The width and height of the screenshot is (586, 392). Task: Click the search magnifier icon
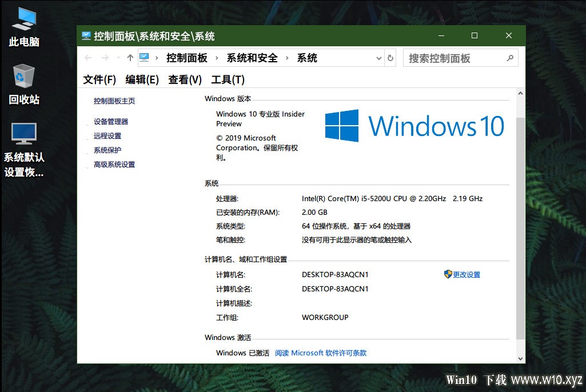tap(510, 58)
